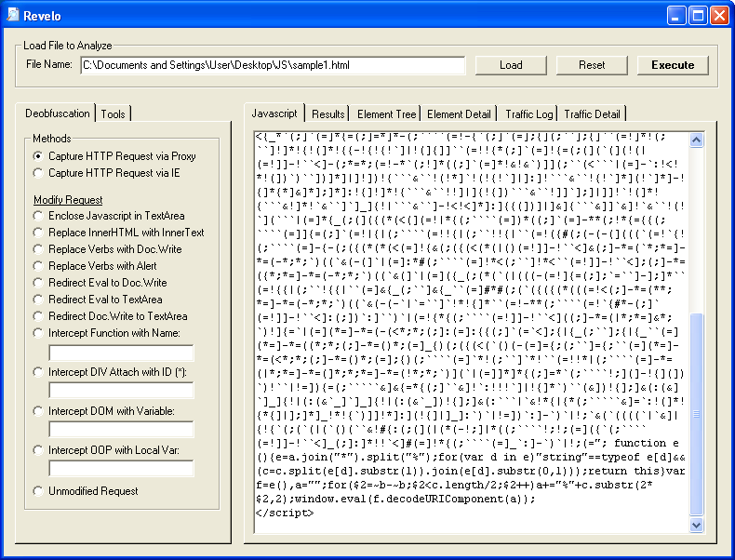Select Redirect Eval to Doc.Write

pos(38,283)
